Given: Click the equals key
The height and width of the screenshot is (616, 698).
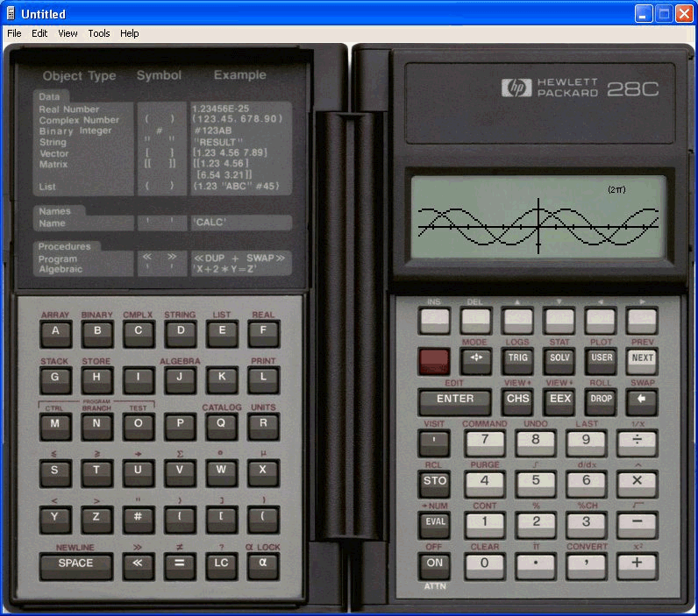Looking at the screenshot, I should (180, 566).
